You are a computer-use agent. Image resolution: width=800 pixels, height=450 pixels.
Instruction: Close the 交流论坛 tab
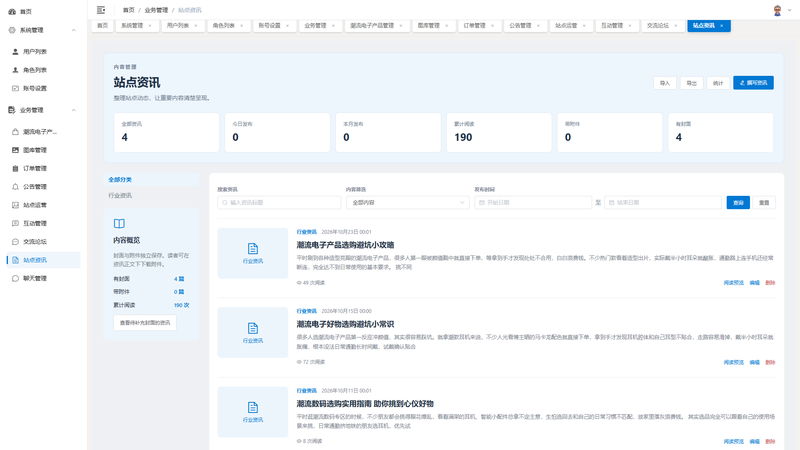676,26
